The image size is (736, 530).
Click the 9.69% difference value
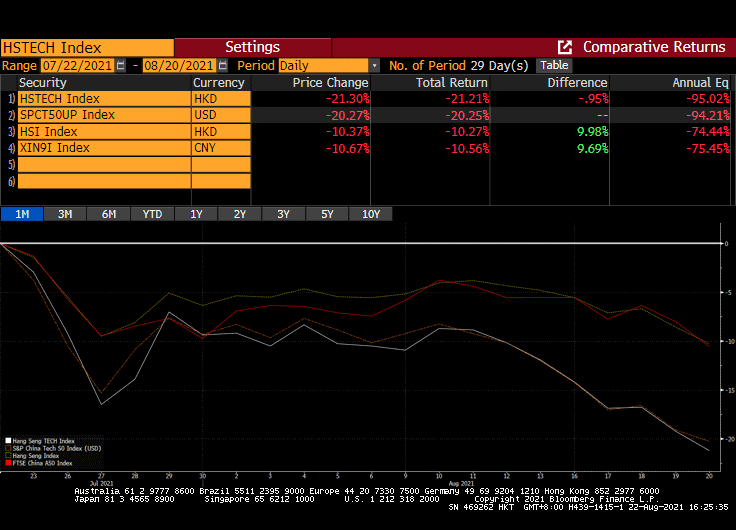(592, 148)
